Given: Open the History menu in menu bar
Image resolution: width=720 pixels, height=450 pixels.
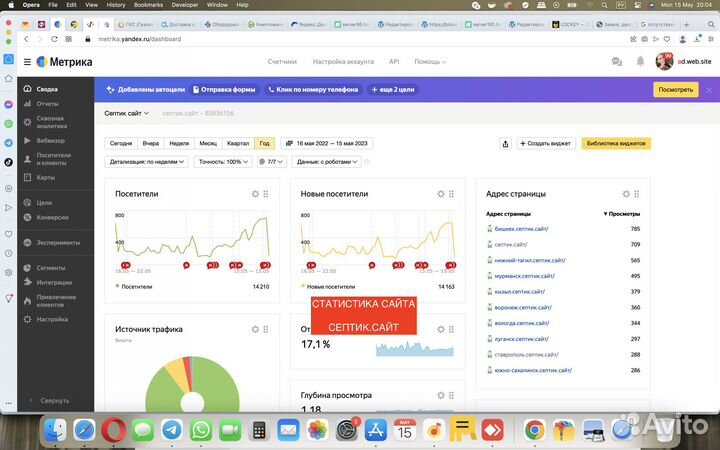Looking at the screenshot, I should tap(116, 5).
